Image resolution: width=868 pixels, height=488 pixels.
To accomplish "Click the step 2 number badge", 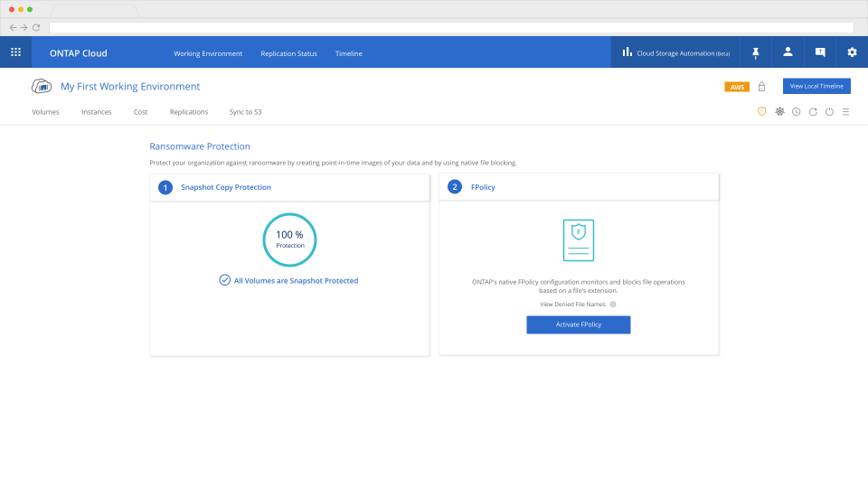I will point(455,186).
